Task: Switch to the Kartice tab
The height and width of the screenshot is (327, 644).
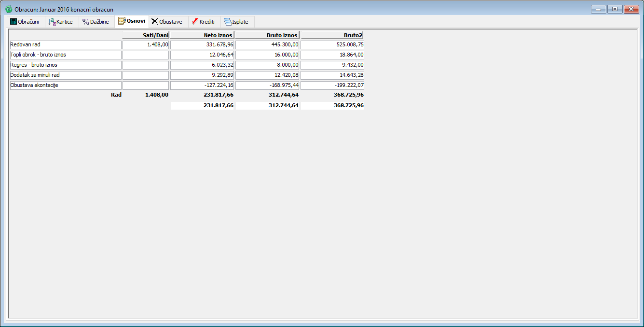Action: tap(61, 22)
